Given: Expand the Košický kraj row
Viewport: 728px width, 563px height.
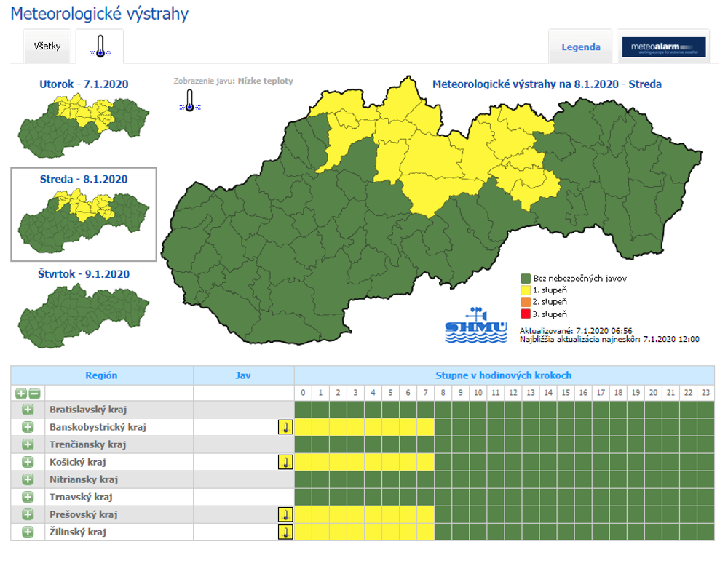Looking at the screenshot, I should coord(28,462).
